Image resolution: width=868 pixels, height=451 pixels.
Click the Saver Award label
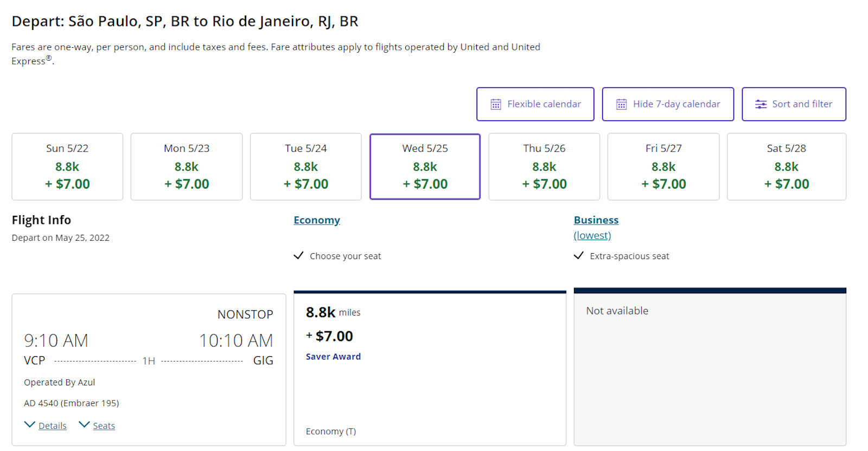pyautogui.click(x=333, y=357)
